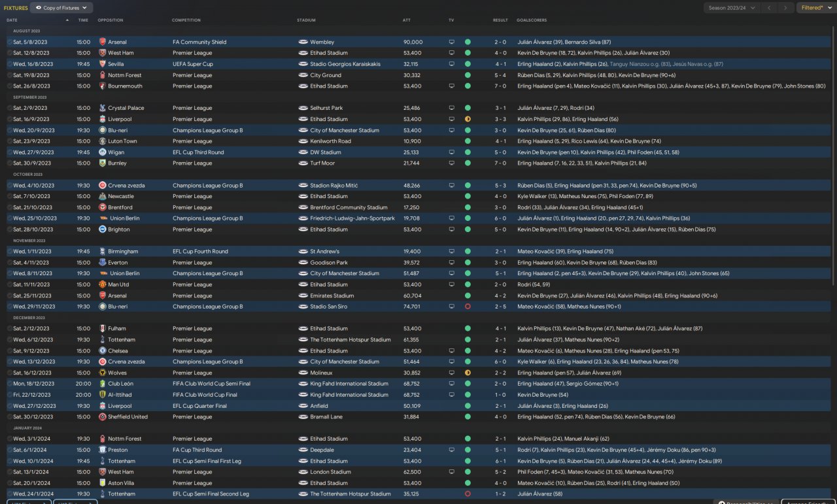The height and width of the screenshot is (504, 837).
Task: Sort by the Time column header
Action: click(83, 20)
